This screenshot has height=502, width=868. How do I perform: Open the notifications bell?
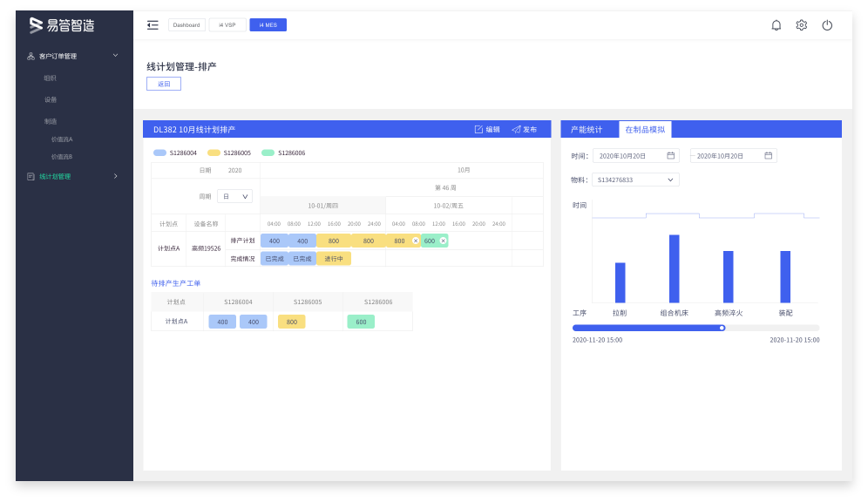click(776, 25)
